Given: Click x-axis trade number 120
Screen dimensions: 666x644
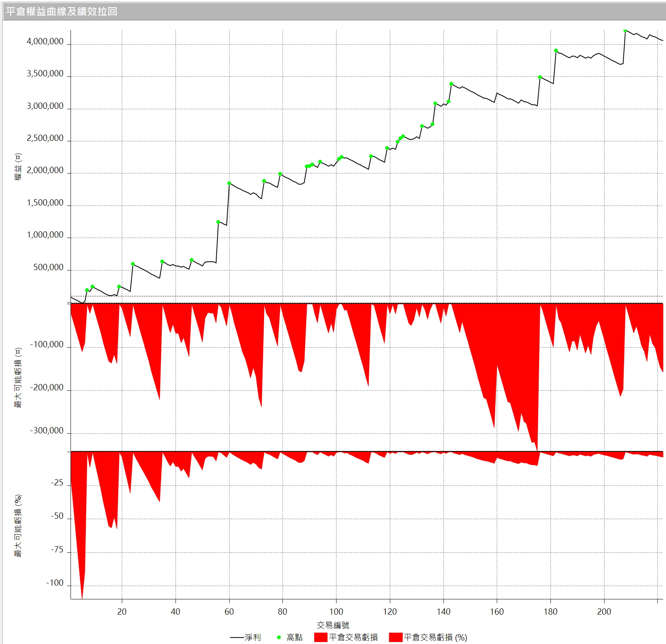Looking at the screenshot, I should 390,612.
